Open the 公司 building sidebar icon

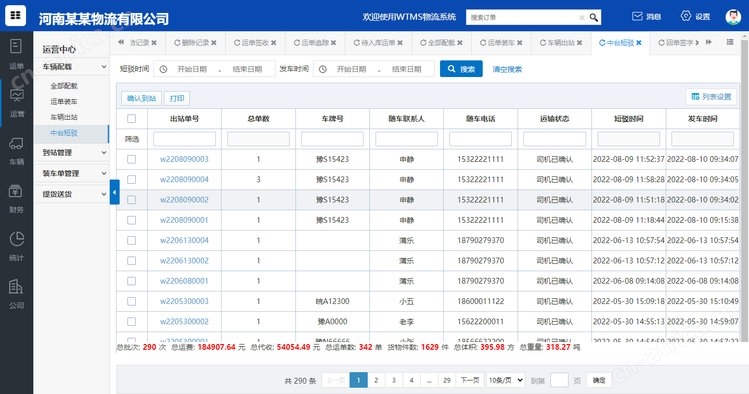tap(16, 287)
